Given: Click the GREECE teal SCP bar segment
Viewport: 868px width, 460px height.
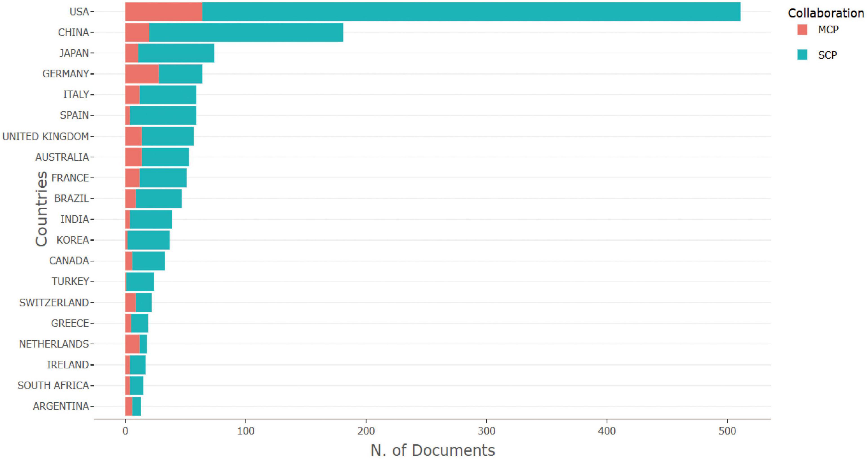Looking at the screenshot, I should 140,323.
